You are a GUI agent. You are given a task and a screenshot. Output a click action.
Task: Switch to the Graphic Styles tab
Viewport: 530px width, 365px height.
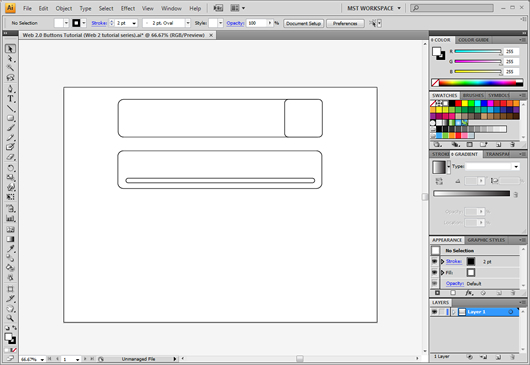[486, 240]
